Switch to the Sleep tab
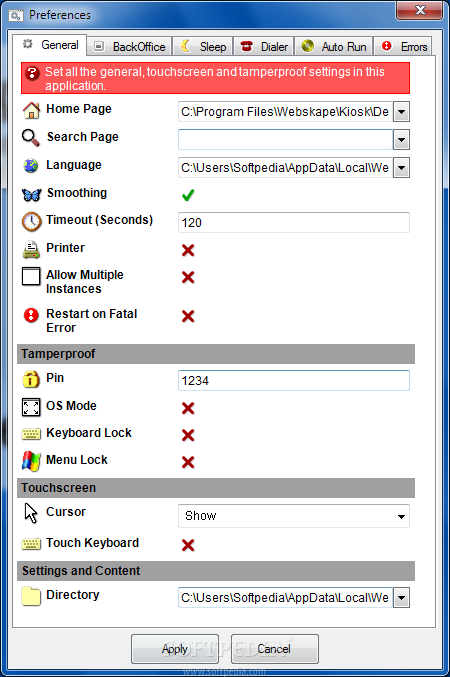 point(203,46)
